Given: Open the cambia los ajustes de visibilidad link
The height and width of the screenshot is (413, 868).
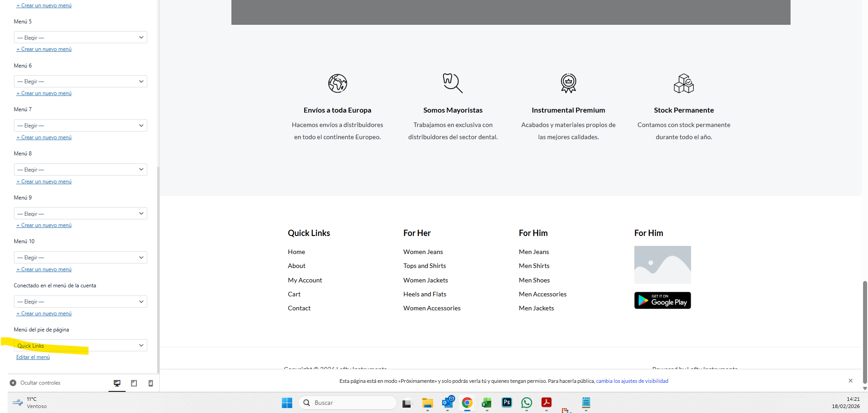Looking at the screenshot, I should 632,381.
